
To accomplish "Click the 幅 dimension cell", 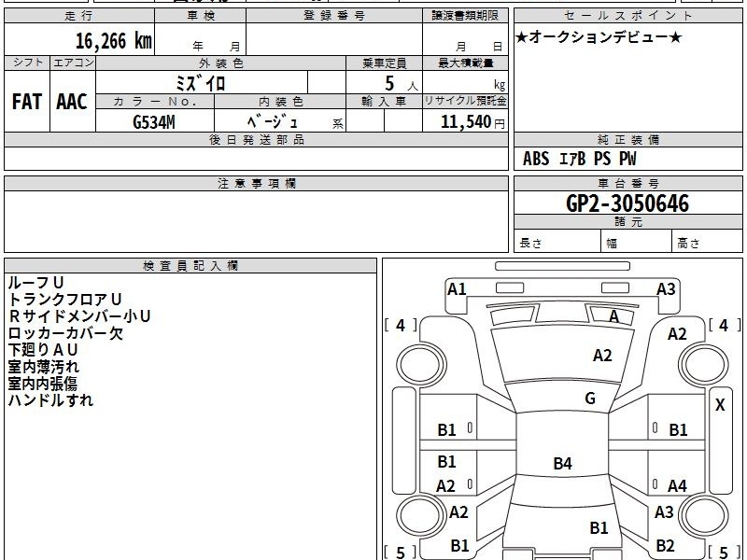I will (x=637, y=242).
